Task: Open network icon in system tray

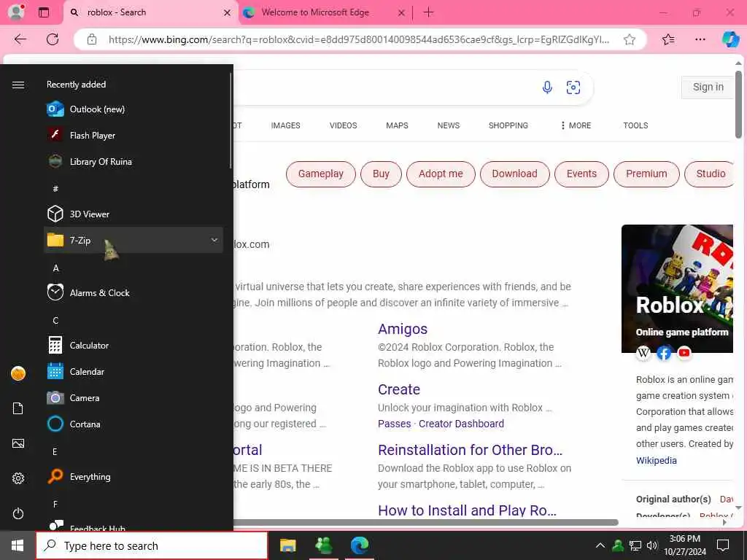Action: click(635, 545)
